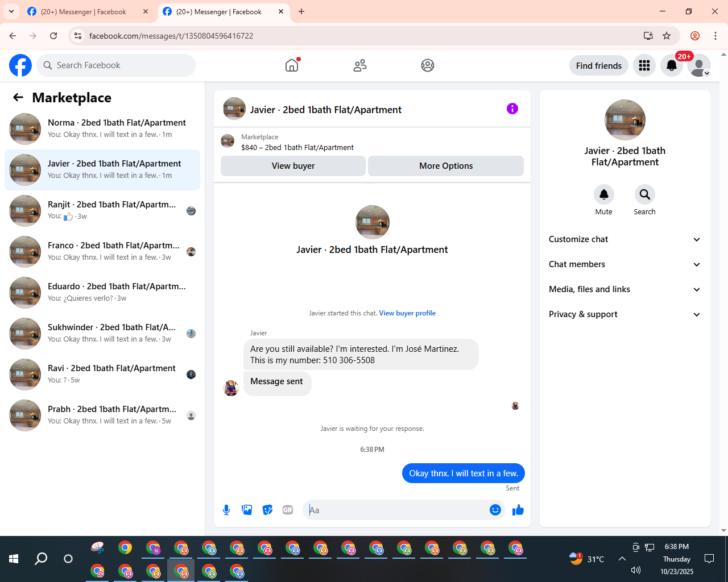Open the Facebook logo home link
The height and width of the screenshot is (582, 728).
pos(20,65)
